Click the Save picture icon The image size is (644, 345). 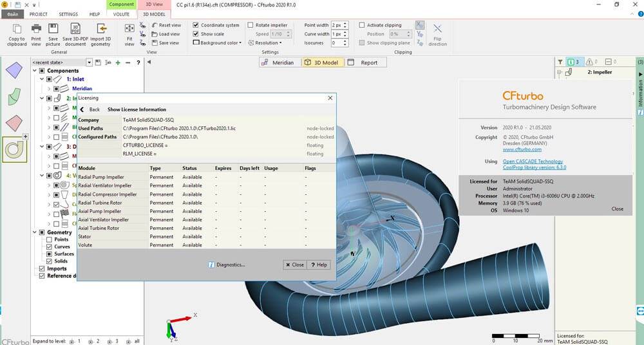[53, 29]
